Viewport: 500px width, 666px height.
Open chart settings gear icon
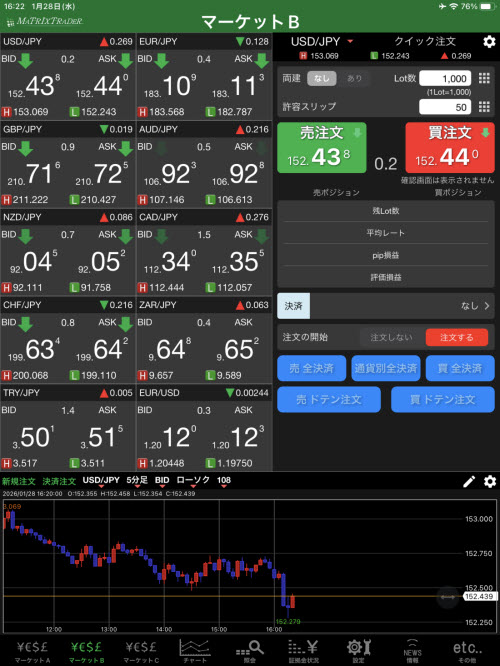[x=490, y=482]
